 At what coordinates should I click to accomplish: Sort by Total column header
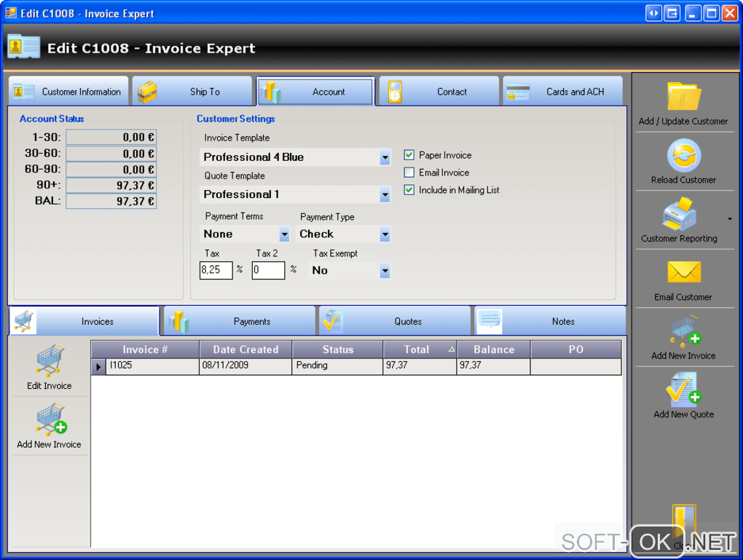(420, 349)
